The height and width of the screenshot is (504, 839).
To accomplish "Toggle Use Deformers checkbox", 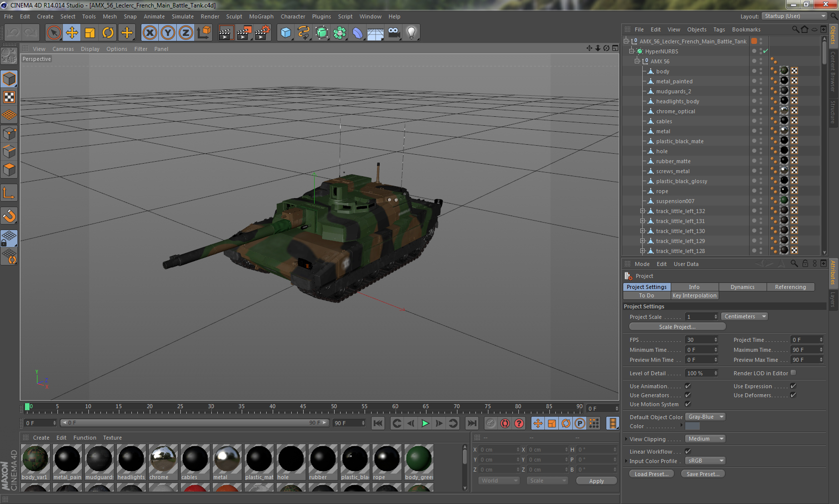I will (793, 395).
